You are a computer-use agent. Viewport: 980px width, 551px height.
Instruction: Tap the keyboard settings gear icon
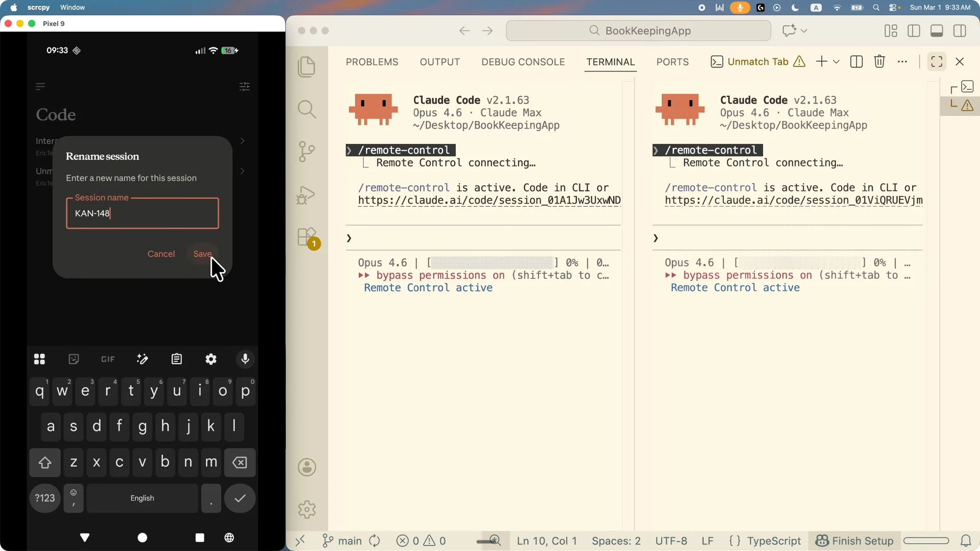pyautogui.click(x=211, y=359)
